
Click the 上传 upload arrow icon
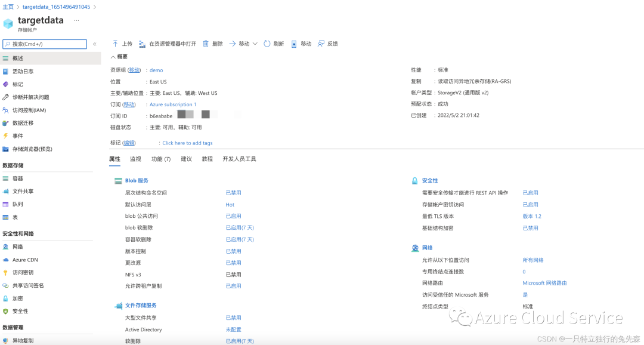click(x=115, y=44)
